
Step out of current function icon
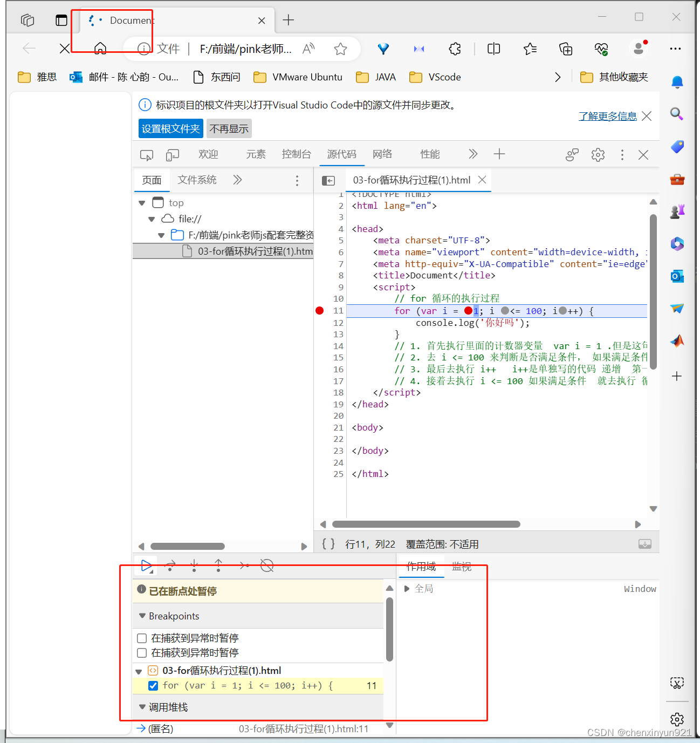coord(218,565)
